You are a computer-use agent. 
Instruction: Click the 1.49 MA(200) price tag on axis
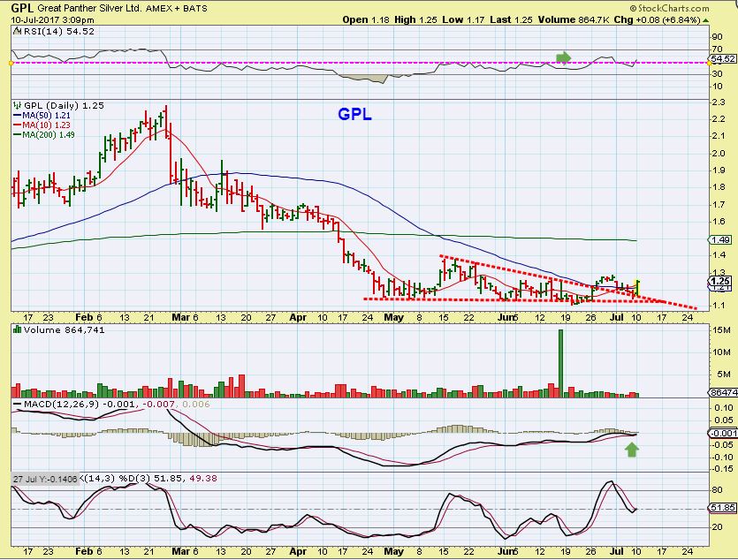(x=720, y=239)
